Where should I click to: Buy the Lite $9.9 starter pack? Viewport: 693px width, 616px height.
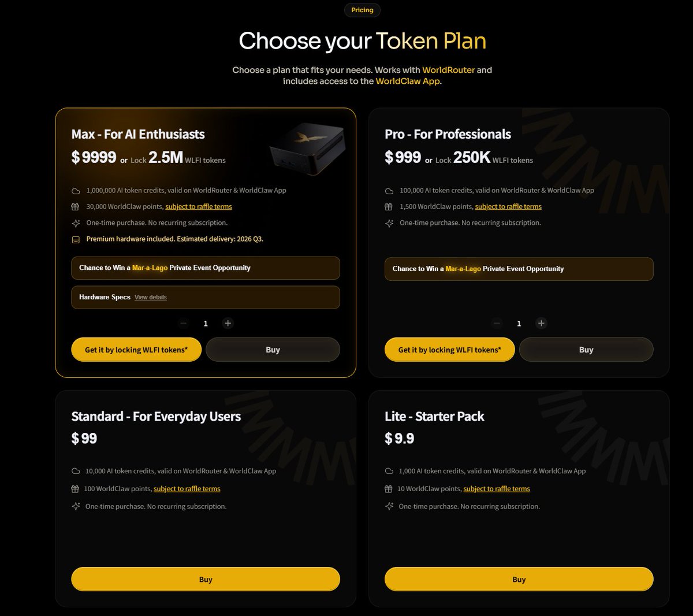[x=519, y=579]
